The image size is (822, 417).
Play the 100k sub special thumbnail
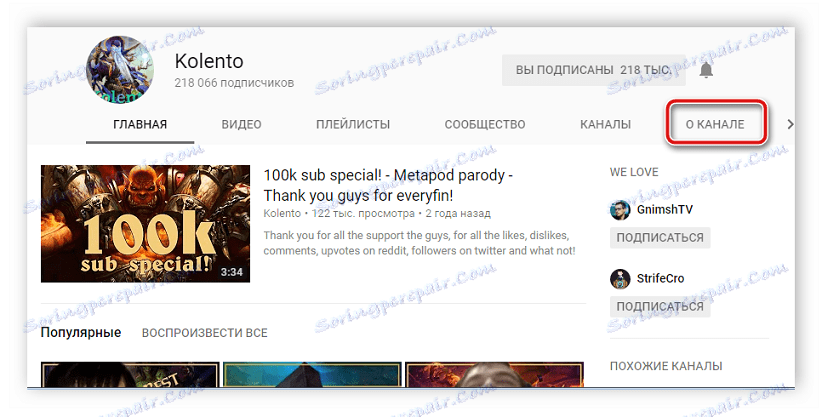click(146, 224)
